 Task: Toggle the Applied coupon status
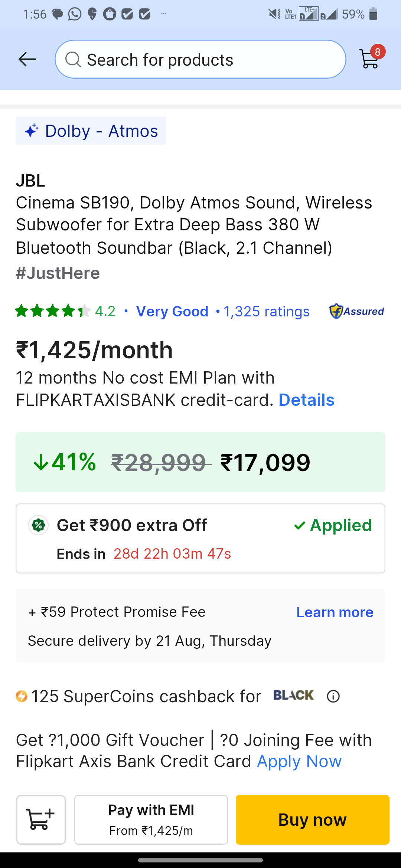(333, 525)
